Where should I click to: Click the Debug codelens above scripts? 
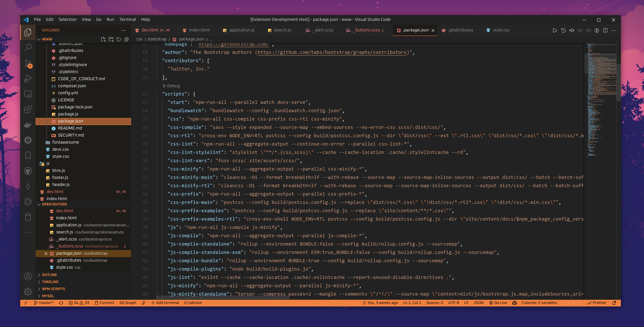(171, 86)
